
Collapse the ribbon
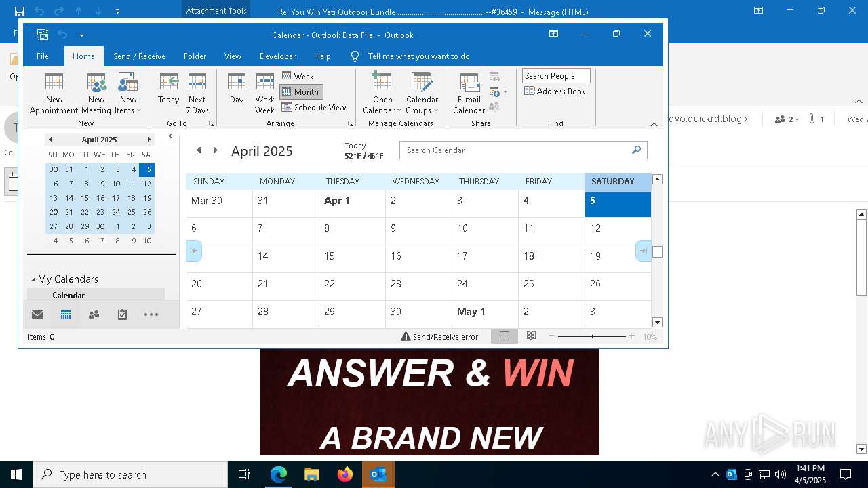tap(654, 124)
